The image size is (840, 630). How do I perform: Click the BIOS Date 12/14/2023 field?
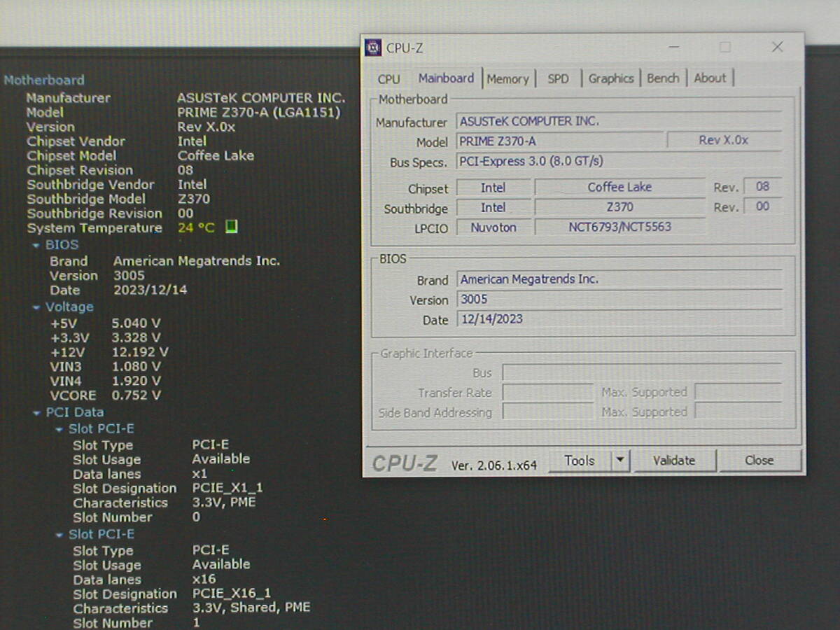click(x=619, y=319)
